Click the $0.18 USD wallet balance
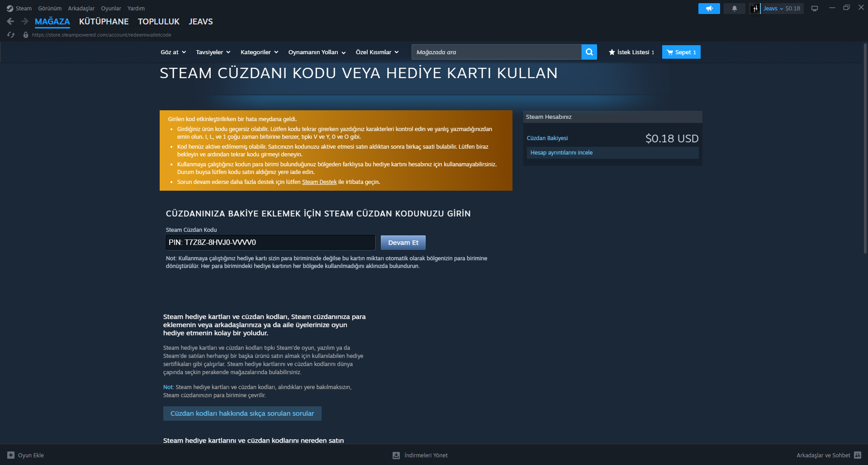 point(672,139)
